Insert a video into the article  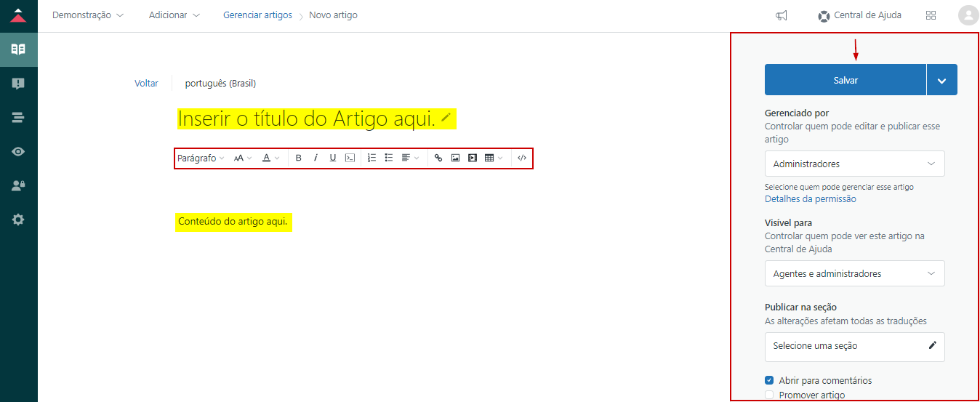click(473, 158)
